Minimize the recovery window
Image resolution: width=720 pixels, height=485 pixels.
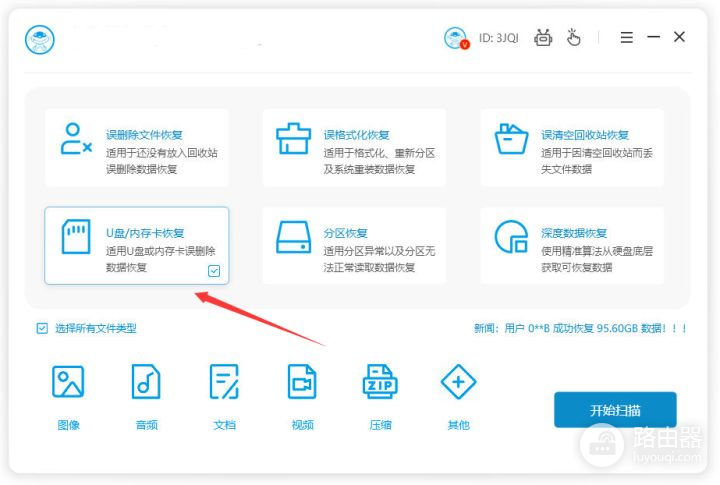point(653,37)
